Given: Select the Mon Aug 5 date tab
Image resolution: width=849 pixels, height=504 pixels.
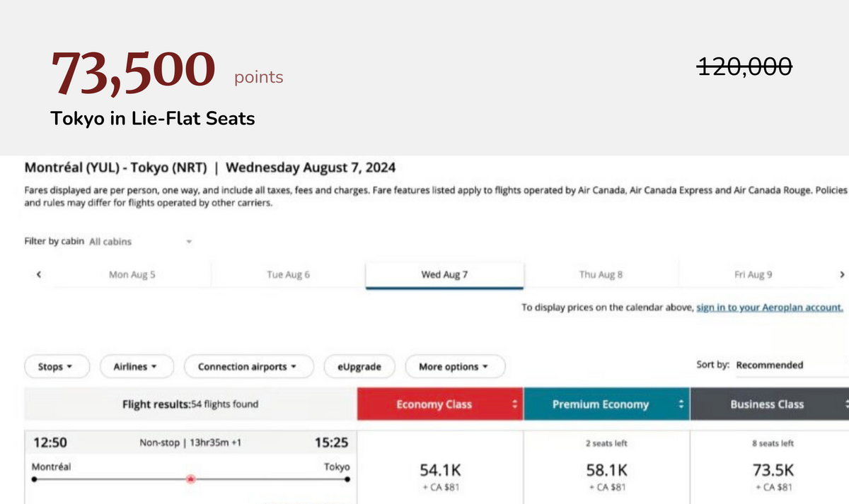Looking at the screenshot, I should click(x=132, y=275).
